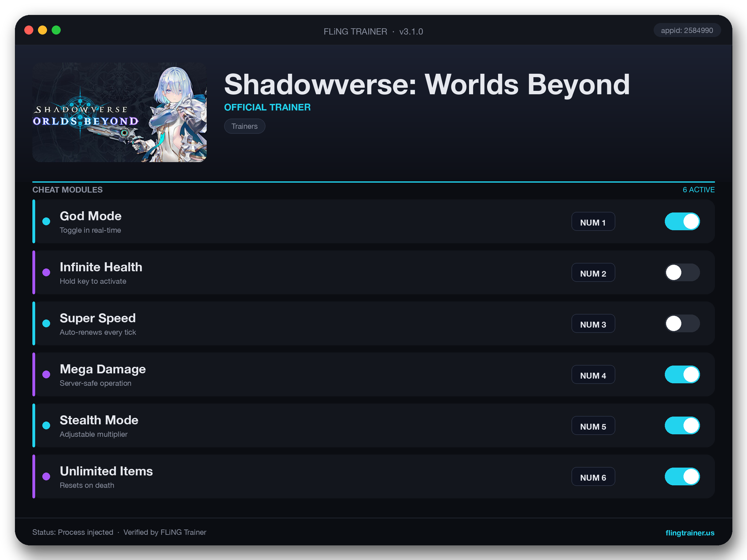The width and height of the screenshot is (747, 560).
Task: Maximize using the green window button
Action: click(x=56, y=30)
